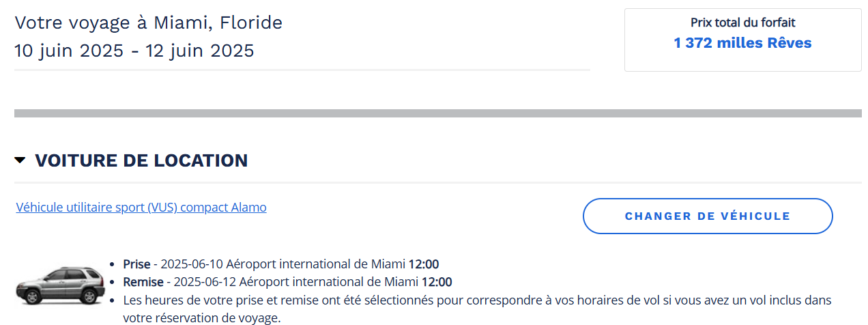Click the return time 12:00 on Remise line
This screenshot has width=868, height=325.
[x=437, y=282]
